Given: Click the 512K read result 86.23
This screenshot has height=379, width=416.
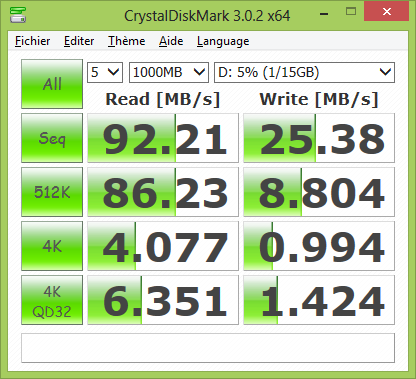Looking at the screenshot, I should [163, 192].
